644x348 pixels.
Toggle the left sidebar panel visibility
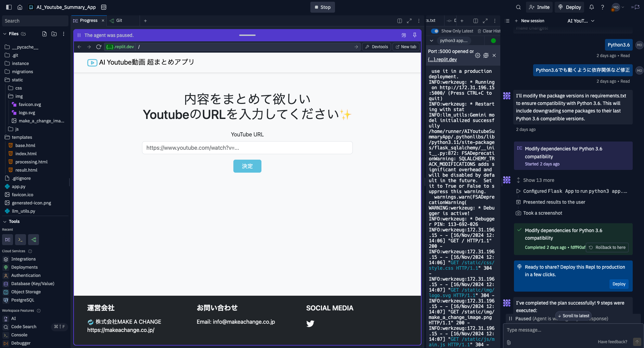click(9, 7)
